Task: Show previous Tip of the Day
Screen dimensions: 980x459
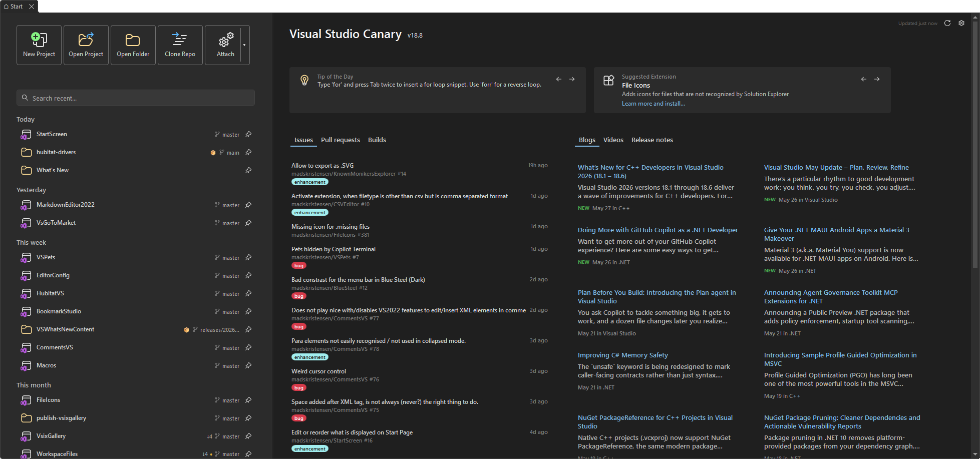Action: point(559,79)
